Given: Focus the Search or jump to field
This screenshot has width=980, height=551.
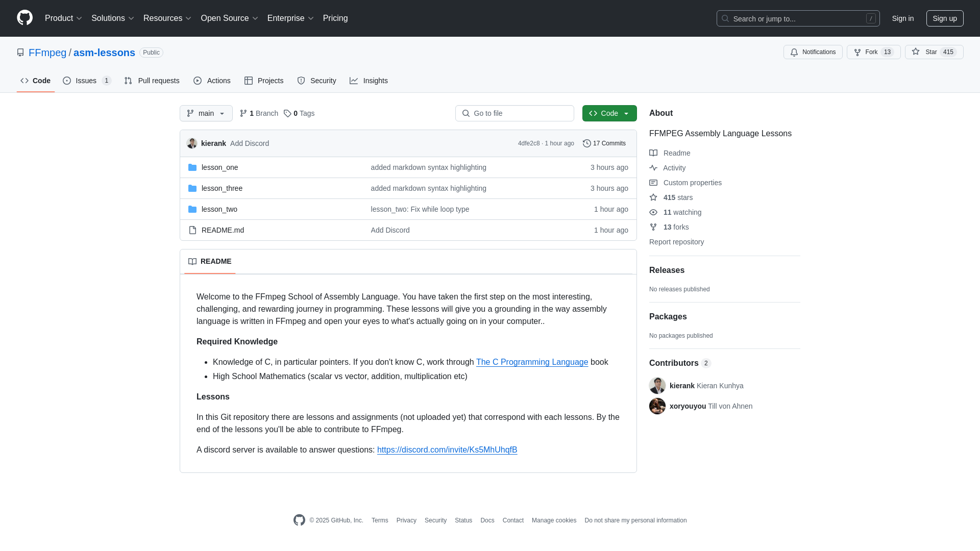Looking at the screenshot, I should [798, 18].
